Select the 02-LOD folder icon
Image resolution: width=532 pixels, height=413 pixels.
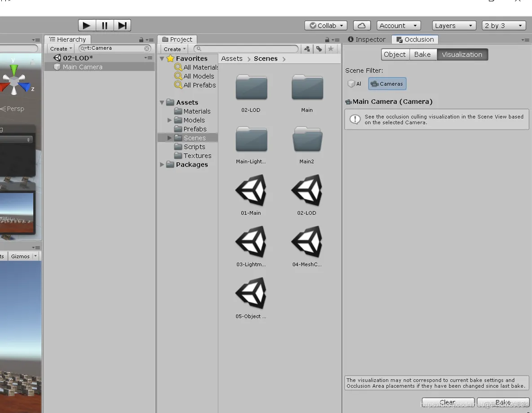pyautogui.click(x=251, y=88)
